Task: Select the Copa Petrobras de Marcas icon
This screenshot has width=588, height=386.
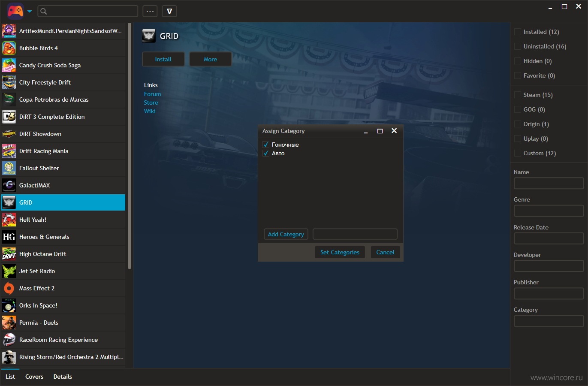Action: coord(9,100)
